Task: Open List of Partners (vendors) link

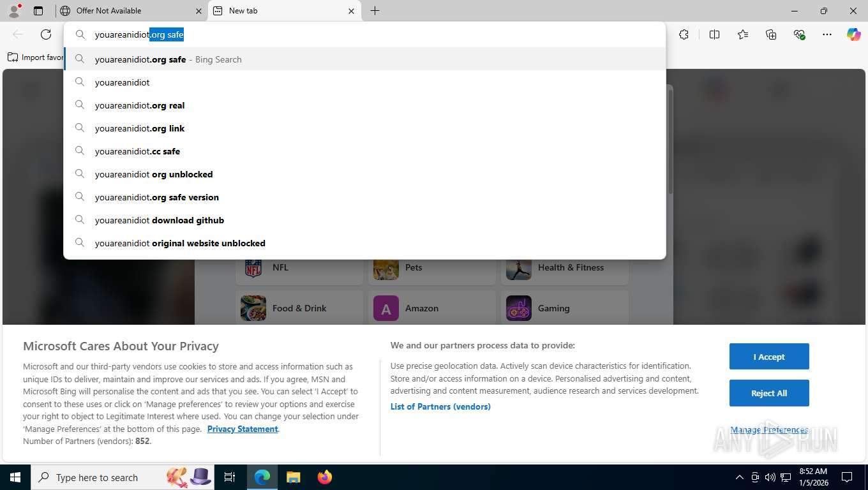Action: tap(440, 406)
